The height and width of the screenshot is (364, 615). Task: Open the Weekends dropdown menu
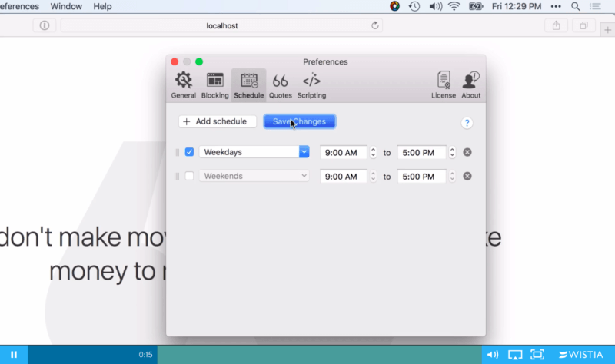304,176
